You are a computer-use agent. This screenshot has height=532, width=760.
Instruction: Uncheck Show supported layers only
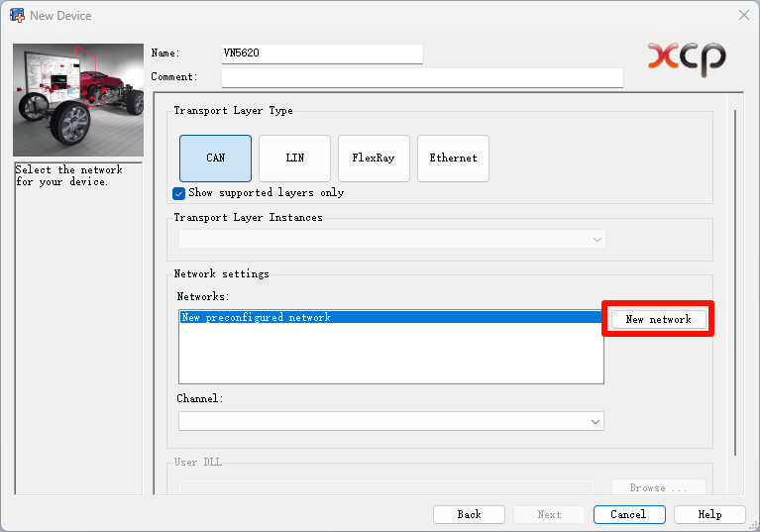(179, 193)
